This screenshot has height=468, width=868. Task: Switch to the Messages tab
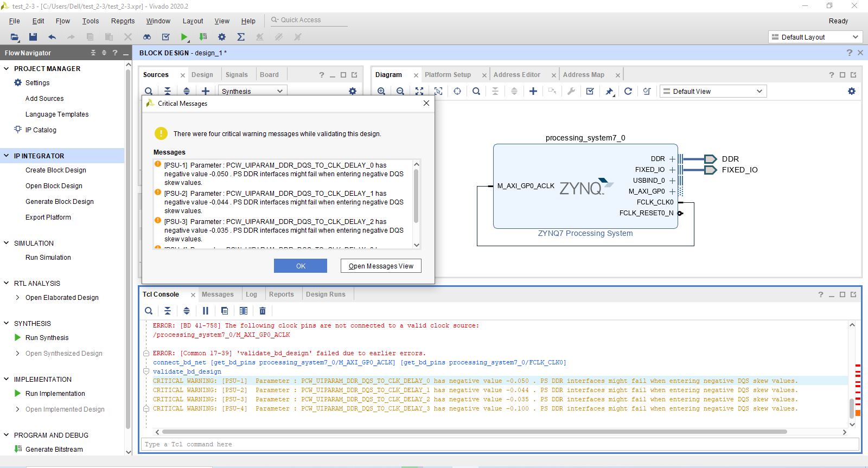(218, 294)
